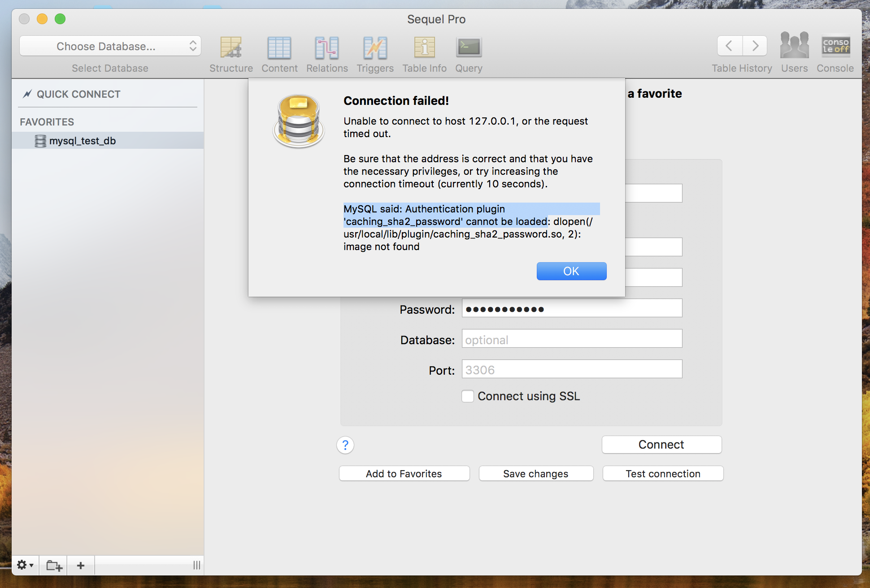Open the gear settings menu in sidebar
The image size is (870, 588).
pyautogui.click(x=25, y=565)
